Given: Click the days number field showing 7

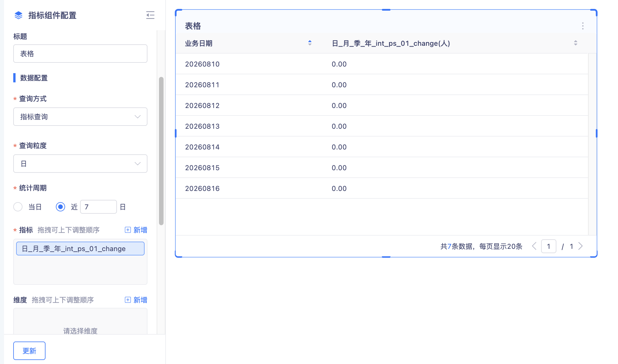Looking at the screenshot, I should (x=98, y=207).
